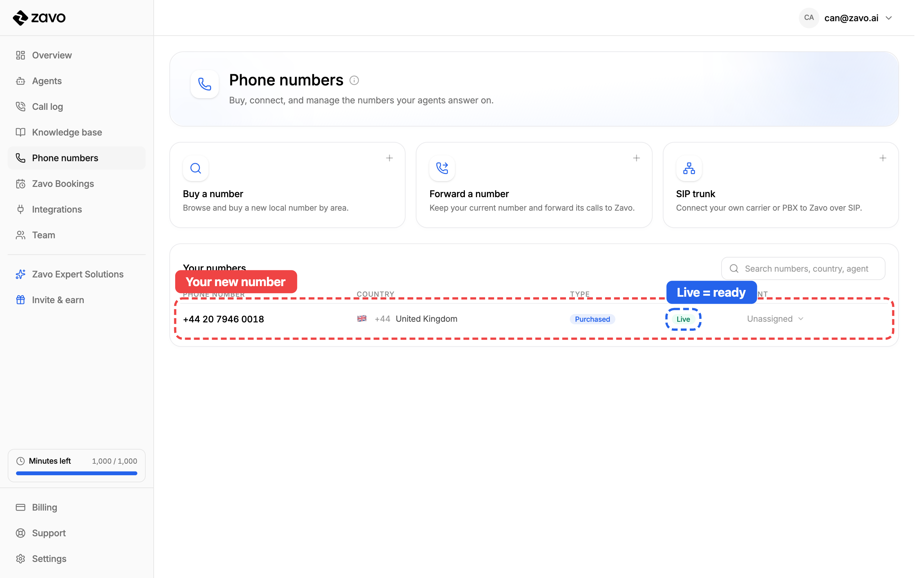
Task: Click the Call log phone icon
Action: click(x=21, y=107)
